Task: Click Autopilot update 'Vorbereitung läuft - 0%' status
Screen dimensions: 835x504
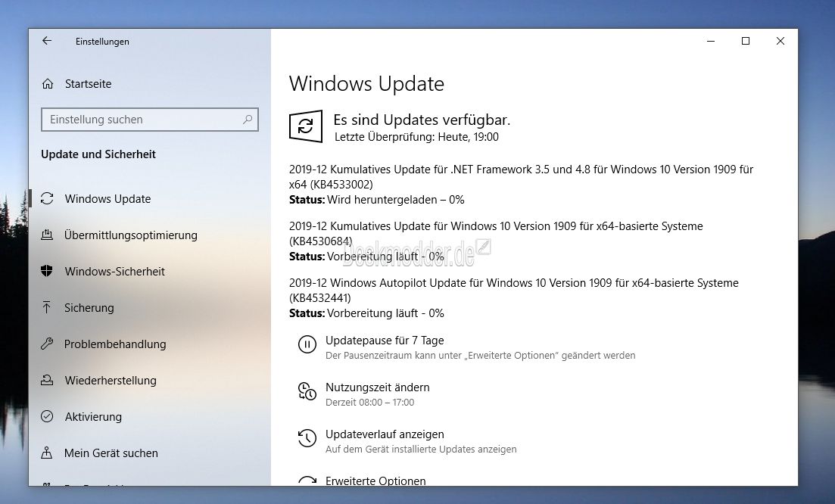Action: tap(385, 313)
